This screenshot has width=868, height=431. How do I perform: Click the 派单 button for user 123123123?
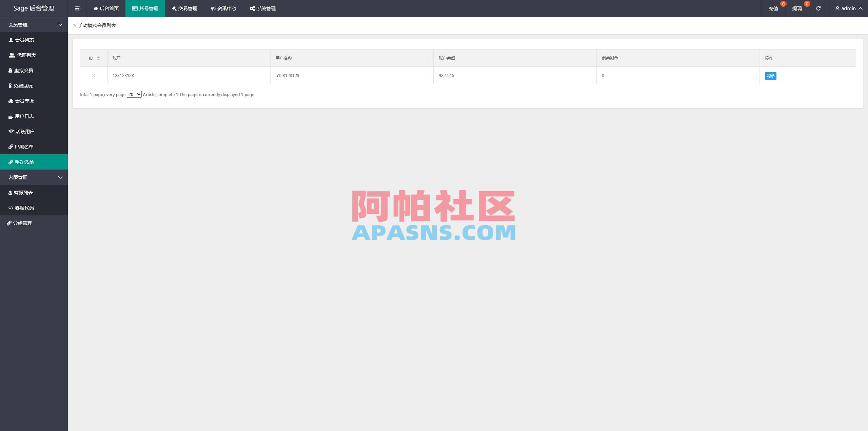click(x=770, y=76)
